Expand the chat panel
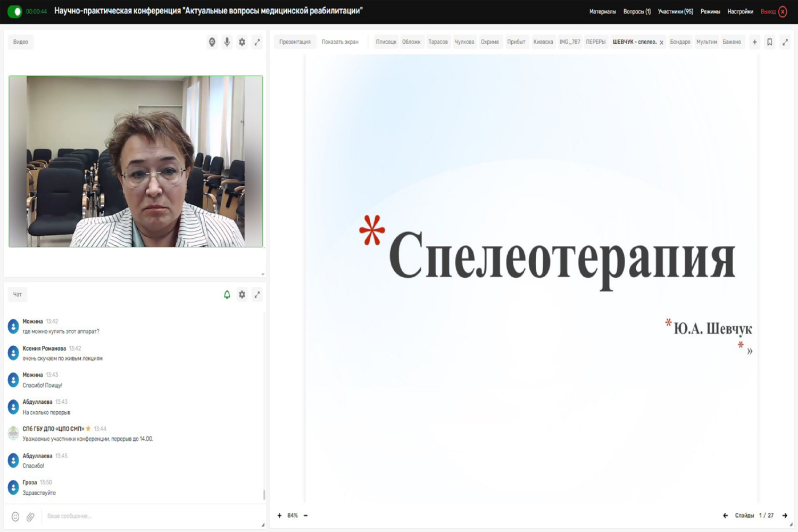The image size is (798, 532). [x=257, y=295]
